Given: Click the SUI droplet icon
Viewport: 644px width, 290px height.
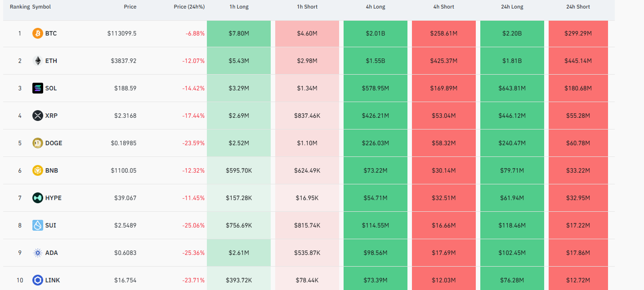Looking at the screenshot, I should [38, 225].
